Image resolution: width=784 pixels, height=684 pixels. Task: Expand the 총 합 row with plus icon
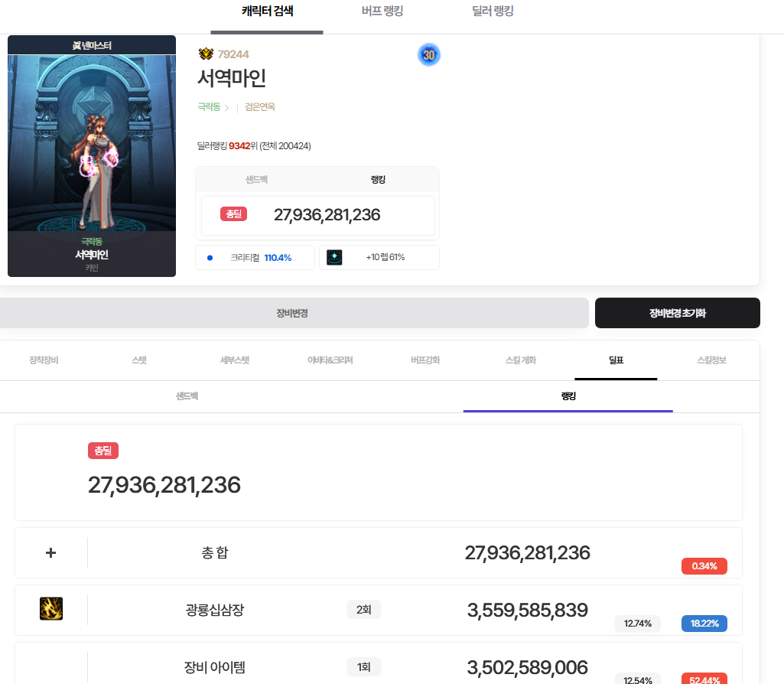[x=51, y=552]
